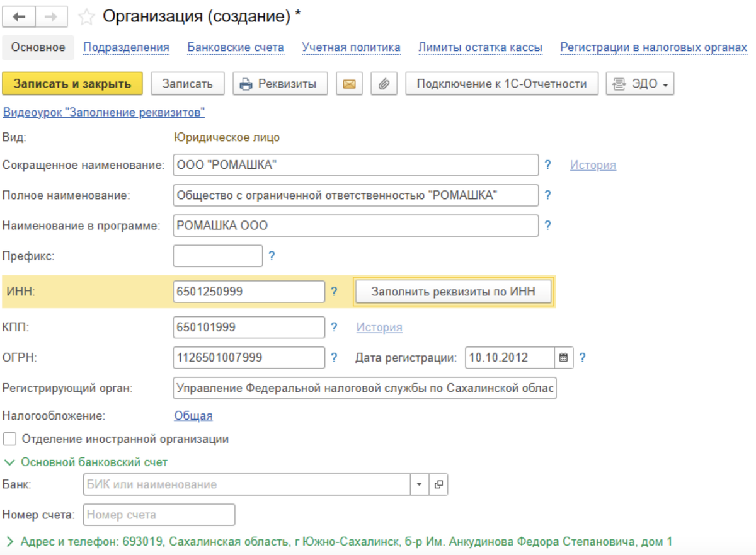Show help for Префикс field
756x555 pixels.
pyautogui.click(x=272, y=256)
